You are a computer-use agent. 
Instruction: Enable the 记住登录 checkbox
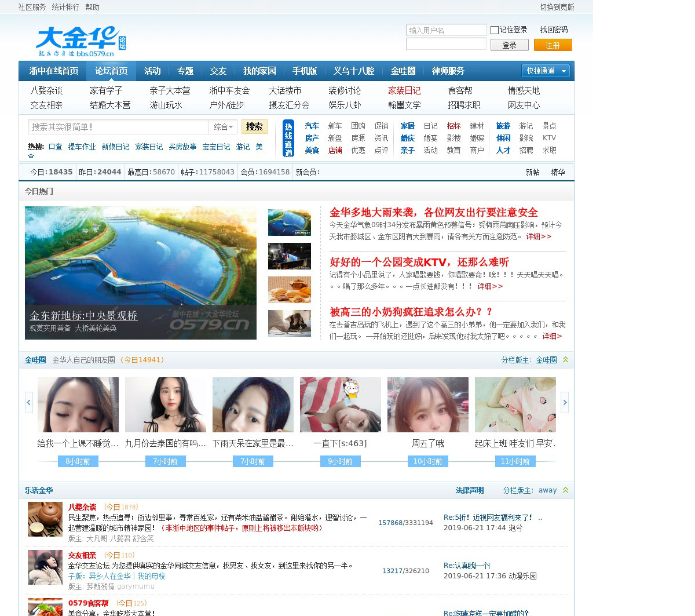(495, 30)
